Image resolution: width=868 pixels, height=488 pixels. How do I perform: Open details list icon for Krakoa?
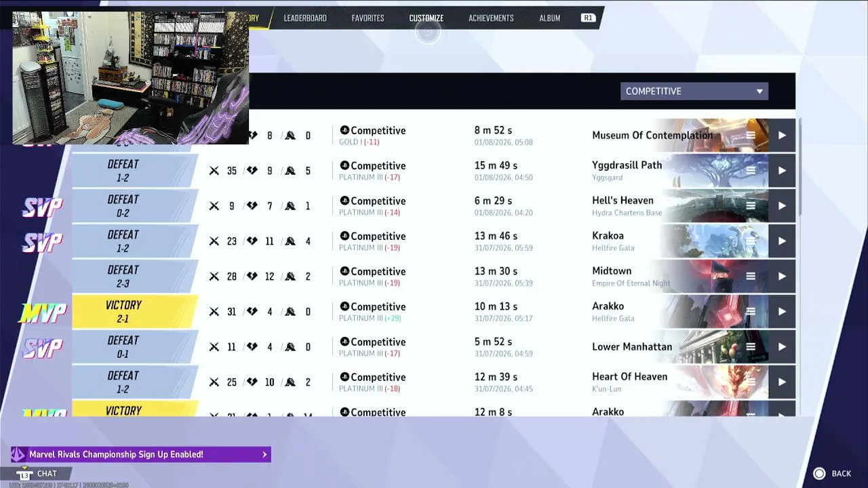[751, 241]
